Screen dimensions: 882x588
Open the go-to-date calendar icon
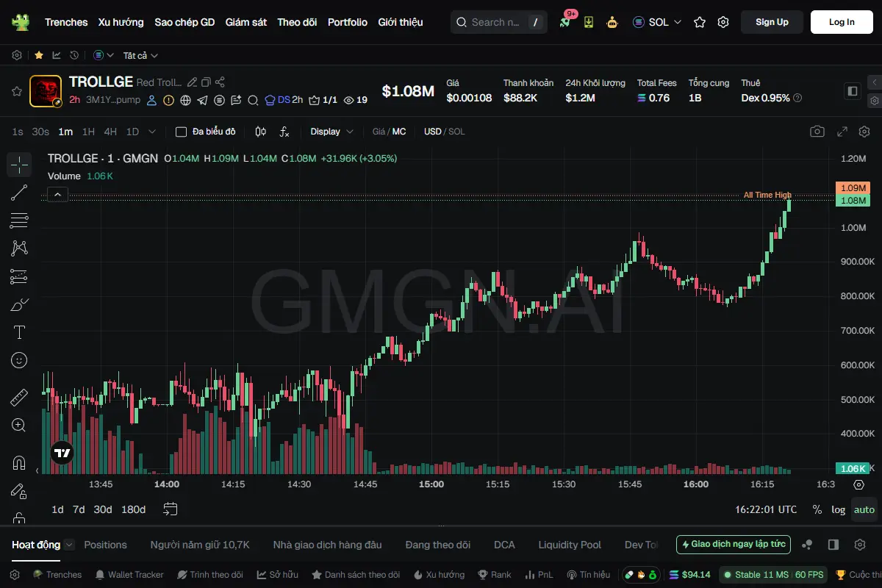click(171, 509)
